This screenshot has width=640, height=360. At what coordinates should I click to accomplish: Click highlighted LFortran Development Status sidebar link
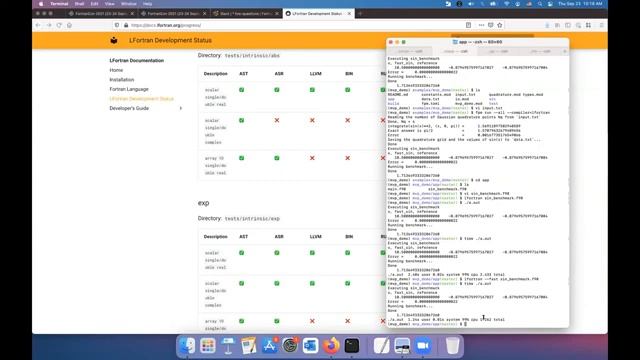(142, 99)
